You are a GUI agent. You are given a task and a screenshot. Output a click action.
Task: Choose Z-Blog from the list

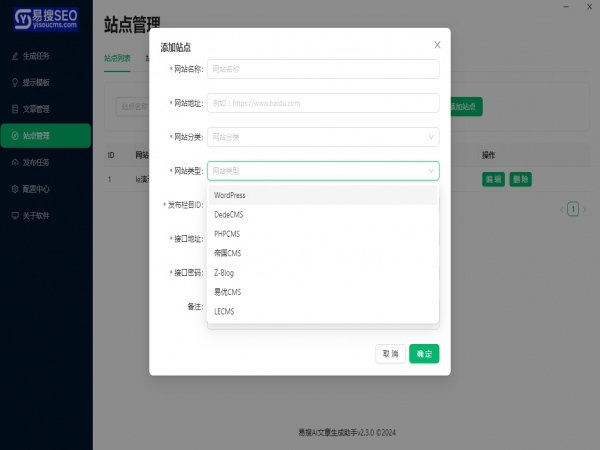click(x=323, y=273)
